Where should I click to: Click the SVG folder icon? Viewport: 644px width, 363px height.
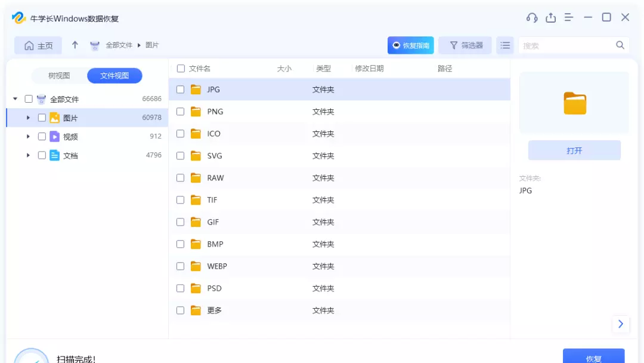click(x=196, y=156)
